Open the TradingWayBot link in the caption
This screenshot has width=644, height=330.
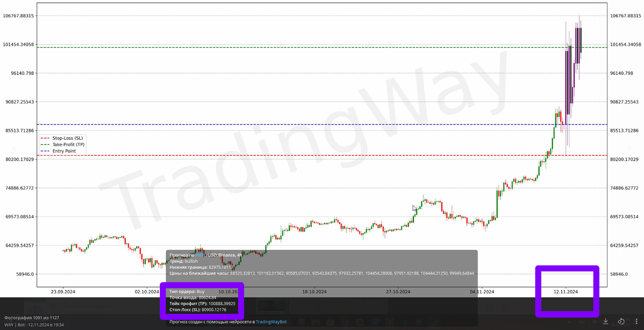(271, 321)
